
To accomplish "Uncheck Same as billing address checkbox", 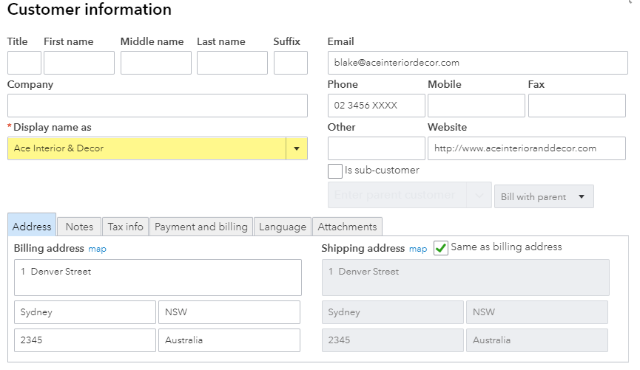I will coord(441,248).
